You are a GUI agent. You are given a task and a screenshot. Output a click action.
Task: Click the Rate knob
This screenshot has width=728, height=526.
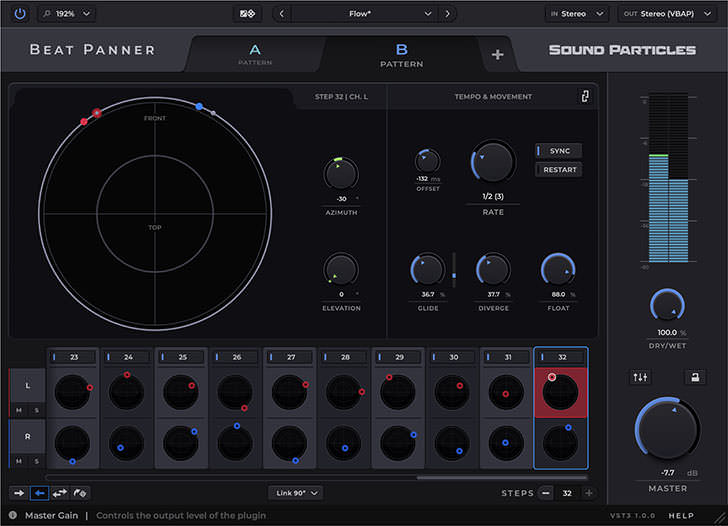click(x=493, y=162)
